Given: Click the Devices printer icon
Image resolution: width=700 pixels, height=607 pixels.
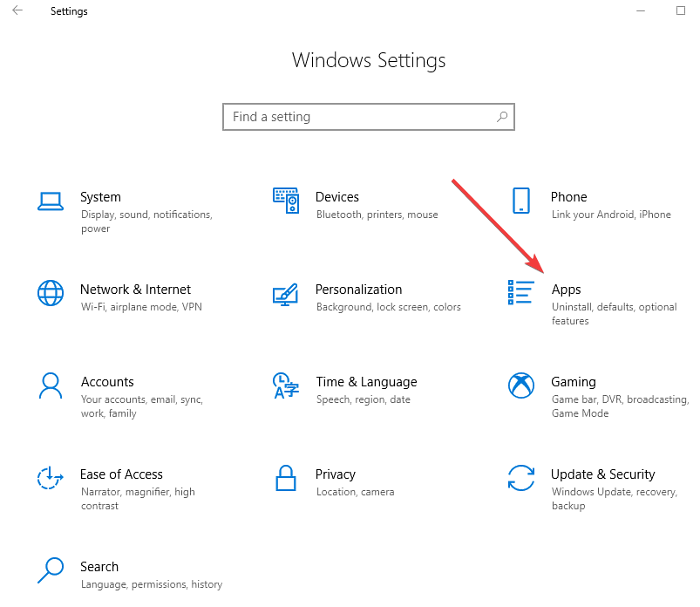Looking at the screenshot, I should point(286,201).
